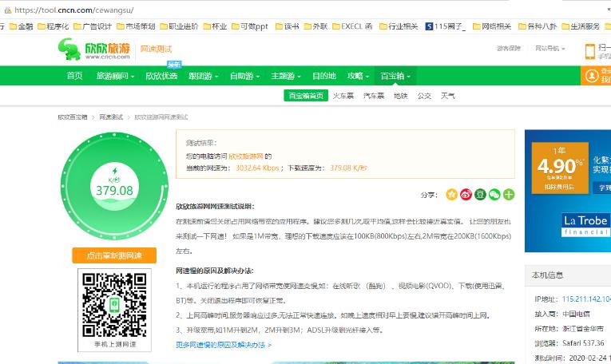This screenshot has height=364, width=611.
Task: Share via the yellow star QZone icon
Action: tap(451, 194)
